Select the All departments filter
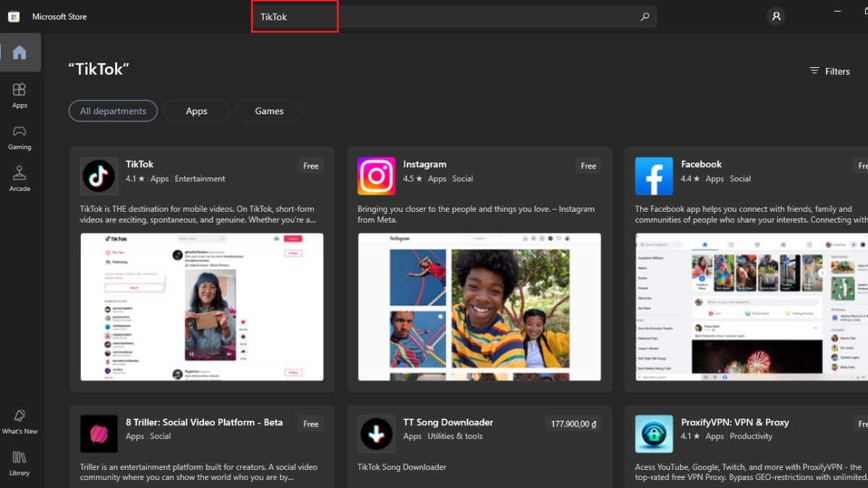868x488 pixels. (x=113, y=111)
